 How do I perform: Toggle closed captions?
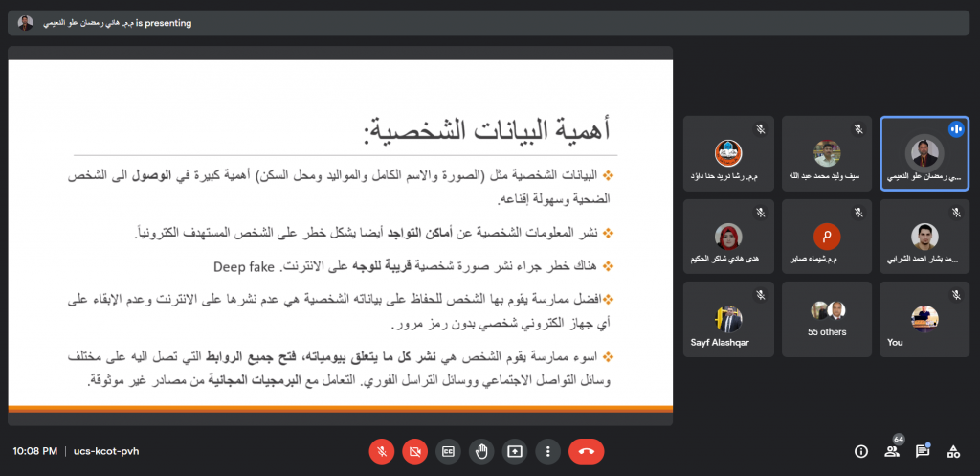coord(448,450)
